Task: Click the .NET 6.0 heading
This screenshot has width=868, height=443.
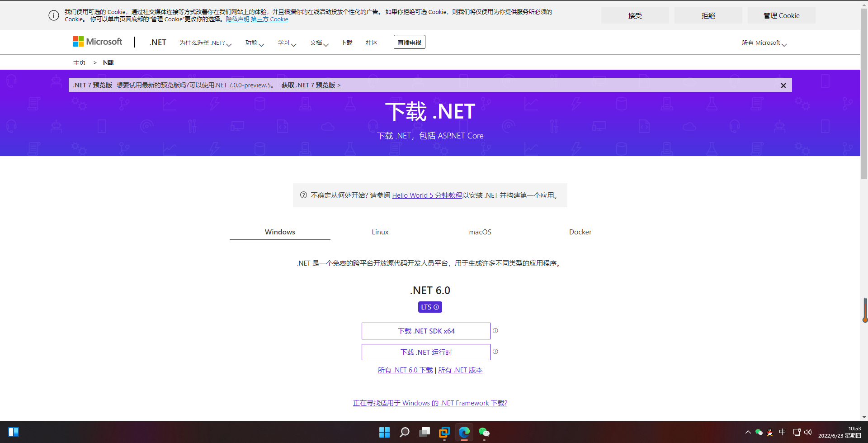Action: click(x=430, y=290)
